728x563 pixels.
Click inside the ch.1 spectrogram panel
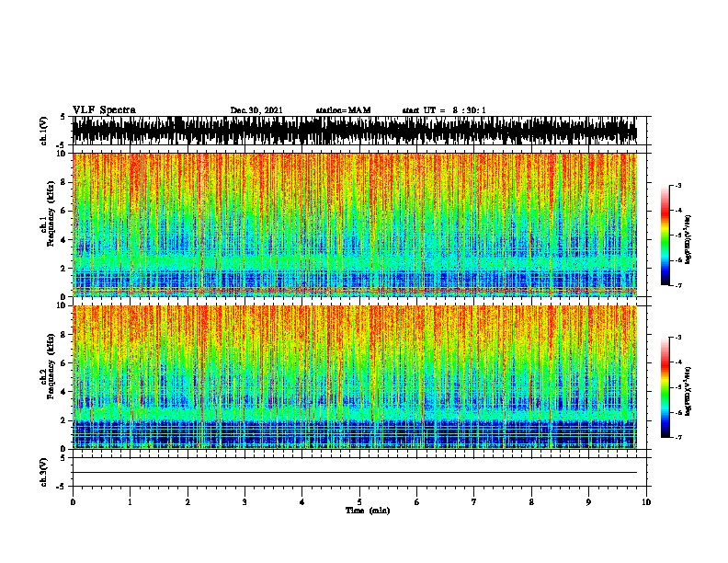[x=355, y=224]
